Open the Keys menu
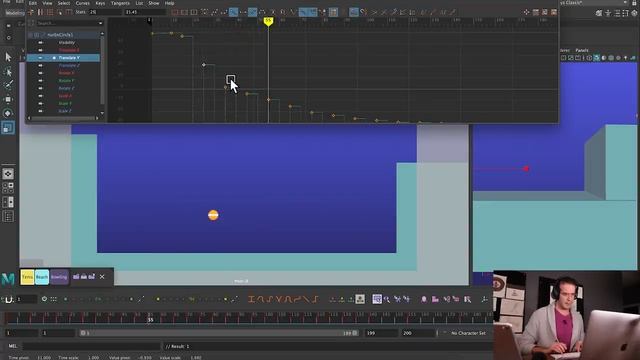 click(100, 3)
